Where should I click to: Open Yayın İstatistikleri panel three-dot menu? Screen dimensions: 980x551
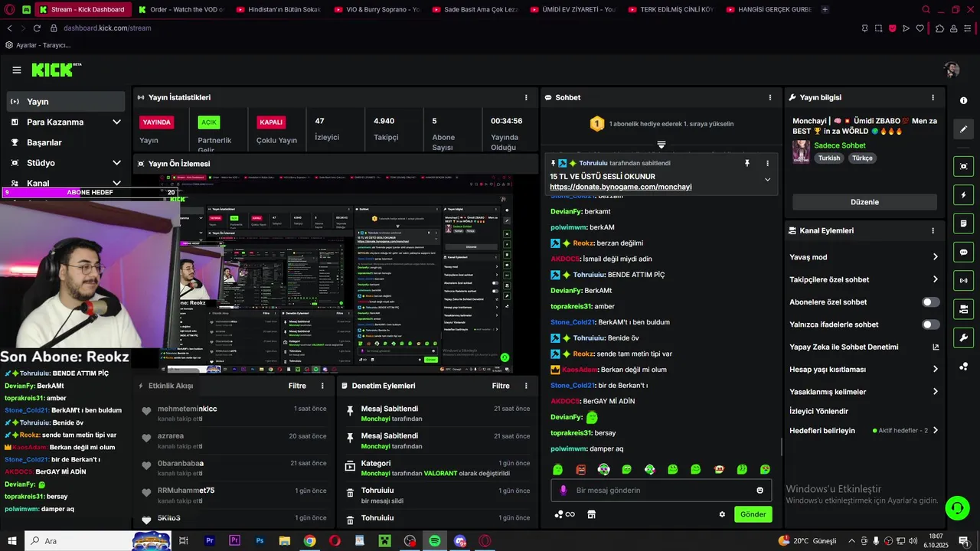526,98
